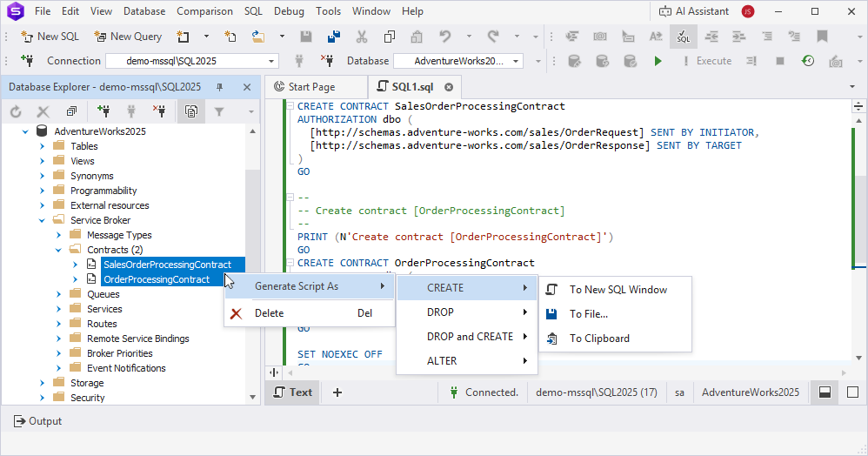
Task: Collapse the Service Broker folder
Action: 42,220
